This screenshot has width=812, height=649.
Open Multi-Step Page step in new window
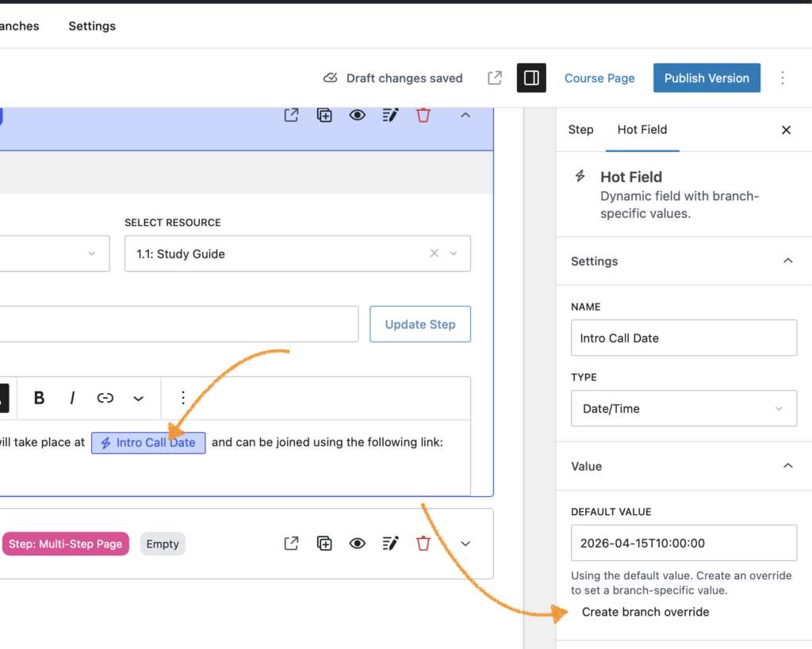point(292,544)
